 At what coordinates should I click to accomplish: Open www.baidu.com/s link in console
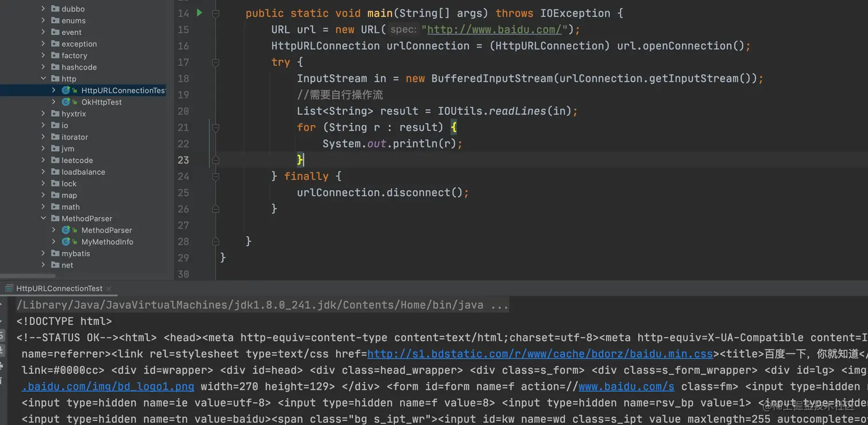coord(626,387)
